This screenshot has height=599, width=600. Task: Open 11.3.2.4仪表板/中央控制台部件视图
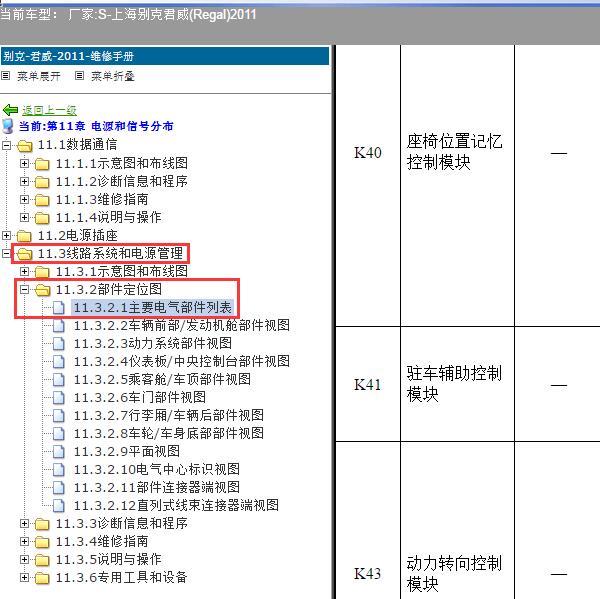click(x=182, y=361)
